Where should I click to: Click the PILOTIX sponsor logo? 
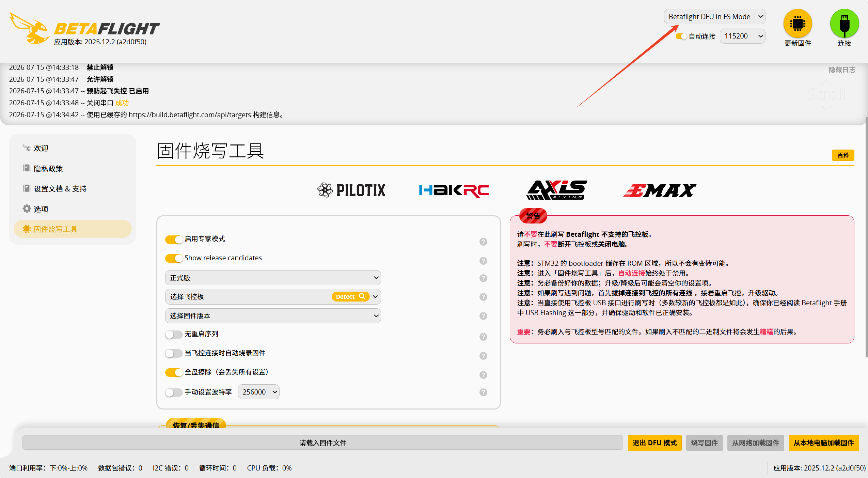351,190
